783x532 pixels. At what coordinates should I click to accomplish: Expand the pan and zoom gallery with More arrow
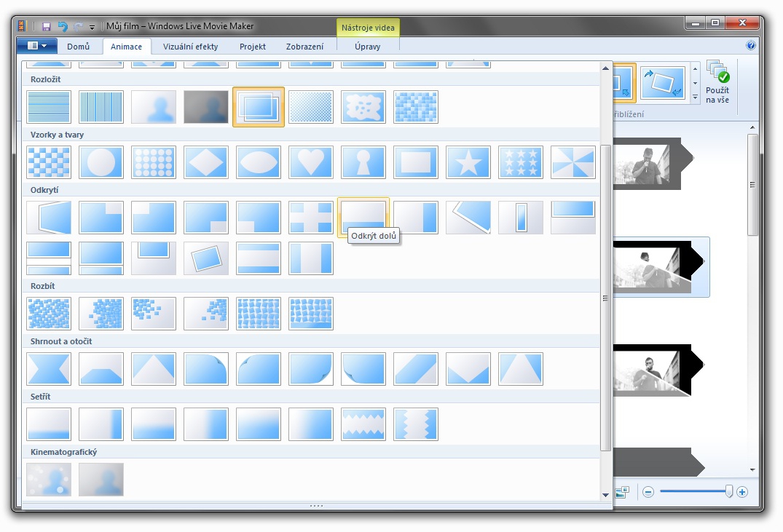pos(695,97)
